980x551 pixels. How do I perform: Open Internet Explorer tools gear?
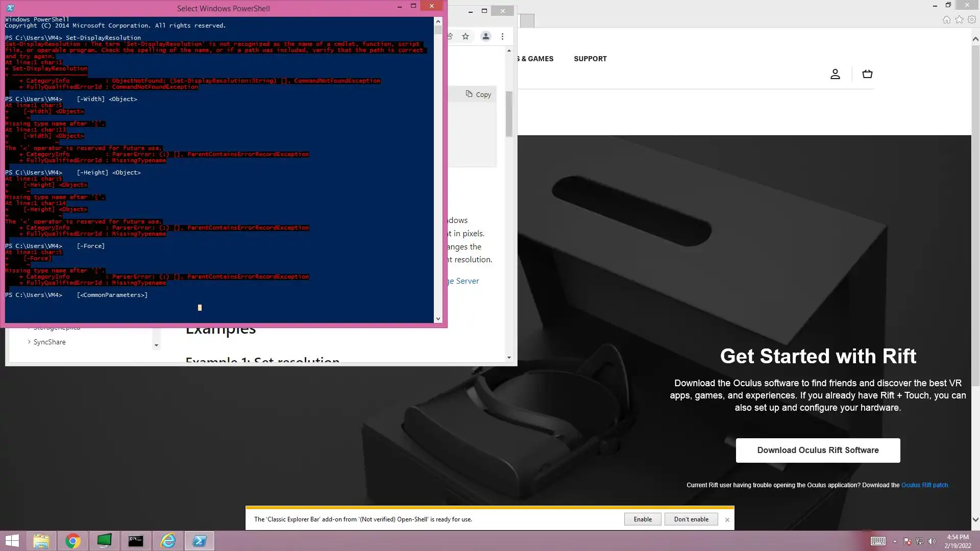[972, 20]
